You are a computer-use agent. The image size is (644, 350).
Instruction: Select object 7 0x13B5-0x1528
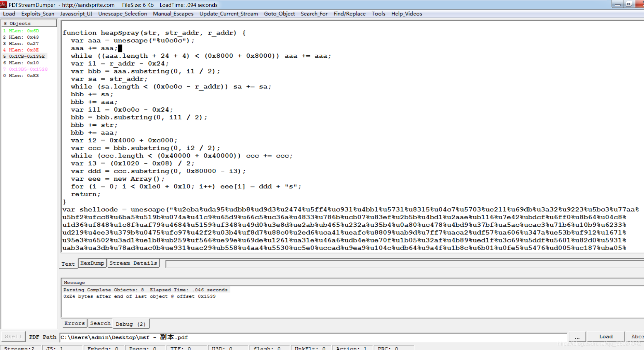[x=25, y=69]
